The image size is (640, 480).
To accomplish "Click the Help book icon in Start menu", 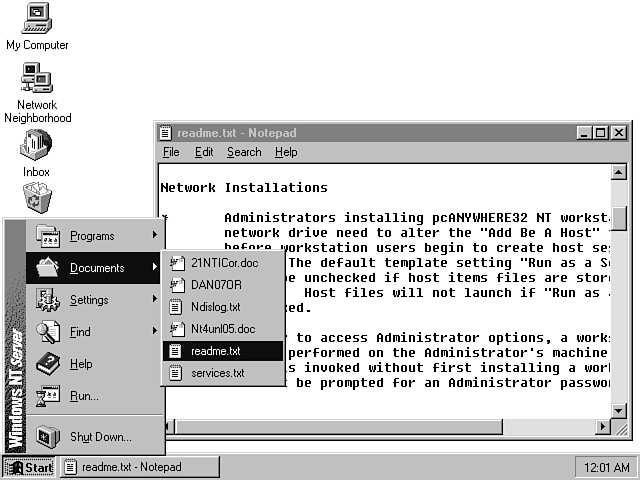I will tap(48, 364).
